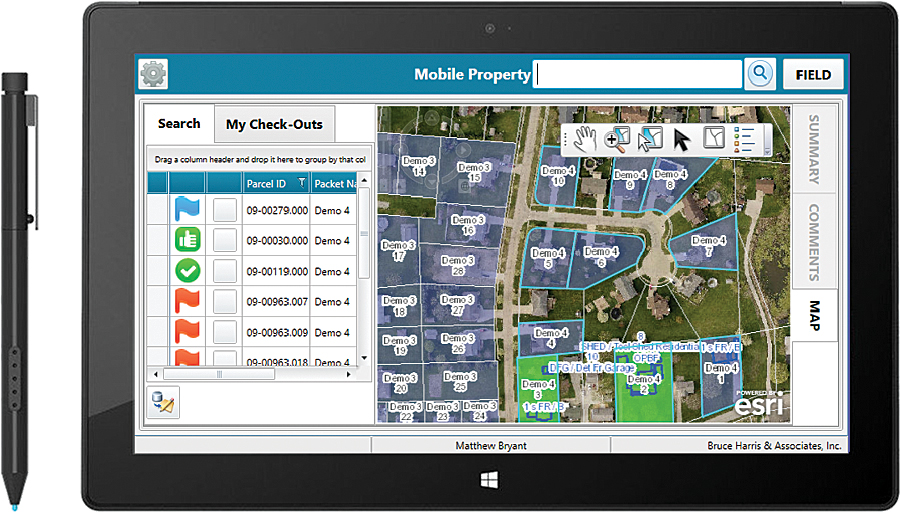Click the group-by column header drop area
This screenshot has width=900, height=512.
pyautogui.click(x=259, y=160)
